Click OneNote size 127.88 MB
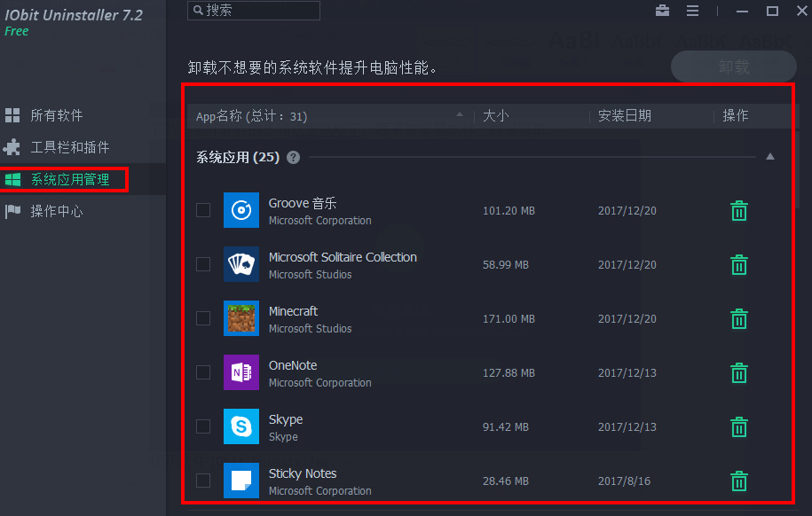The height and width of the screenshot is (516, 812). click(x=508, y=372)
